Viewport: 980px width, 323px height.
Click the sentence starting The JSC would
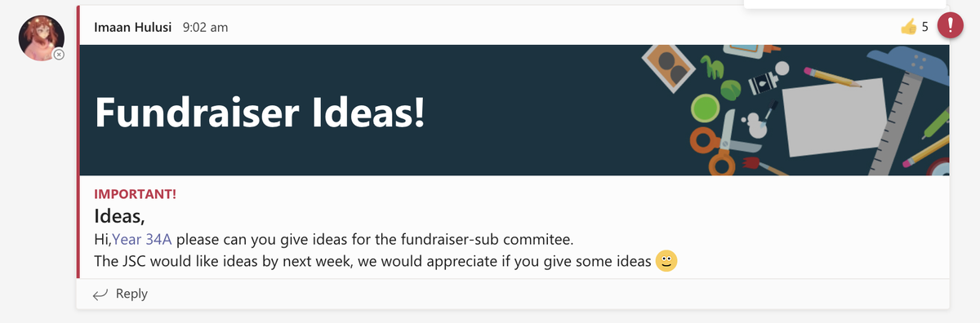pos(373,261)
